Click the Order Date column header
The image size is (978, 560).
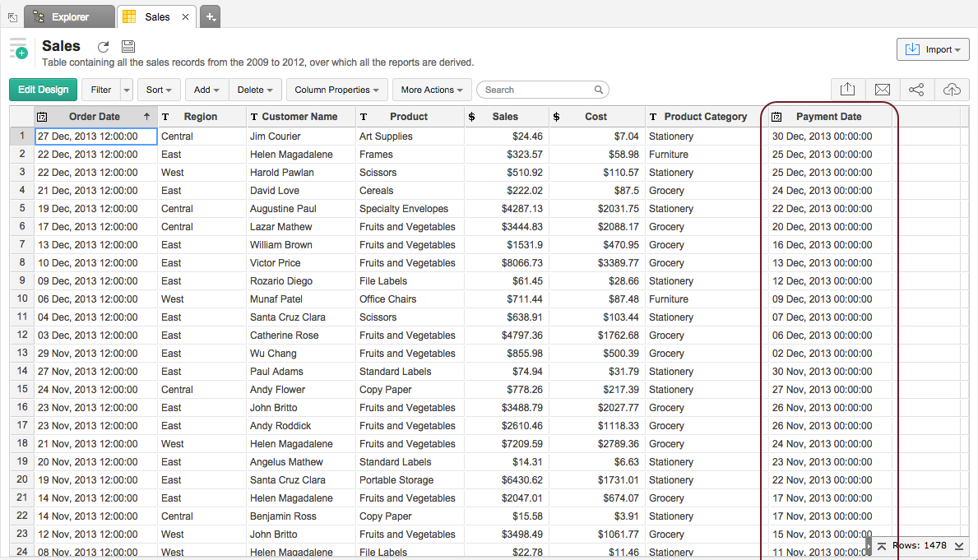(x=95, y=117)
